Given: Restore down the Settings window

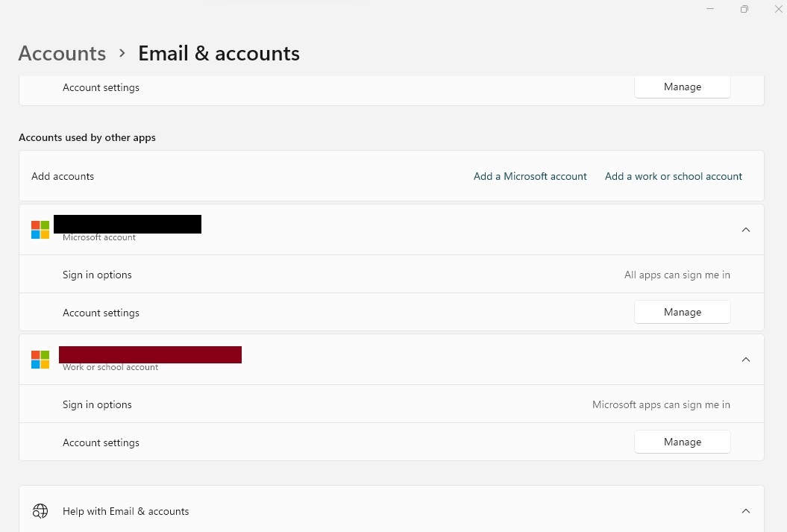Looking at the screenshot, I should click(744, 9).
